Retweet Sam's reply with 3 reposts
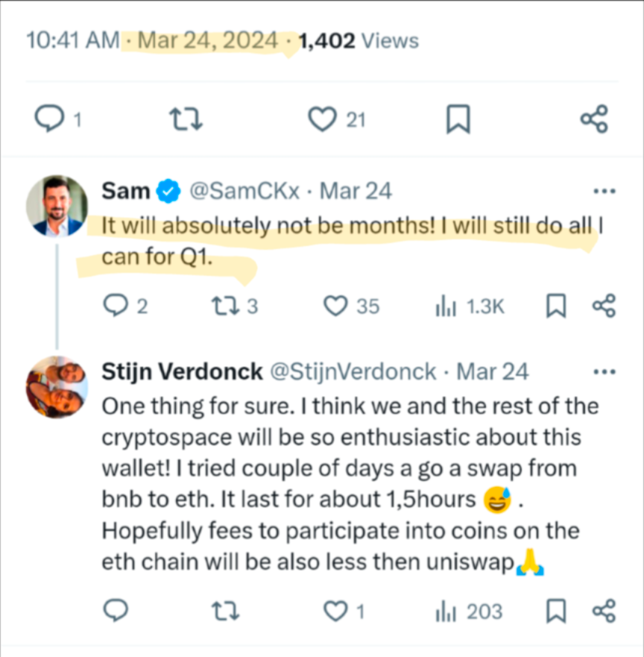644x657 pixels. [225, 306]
